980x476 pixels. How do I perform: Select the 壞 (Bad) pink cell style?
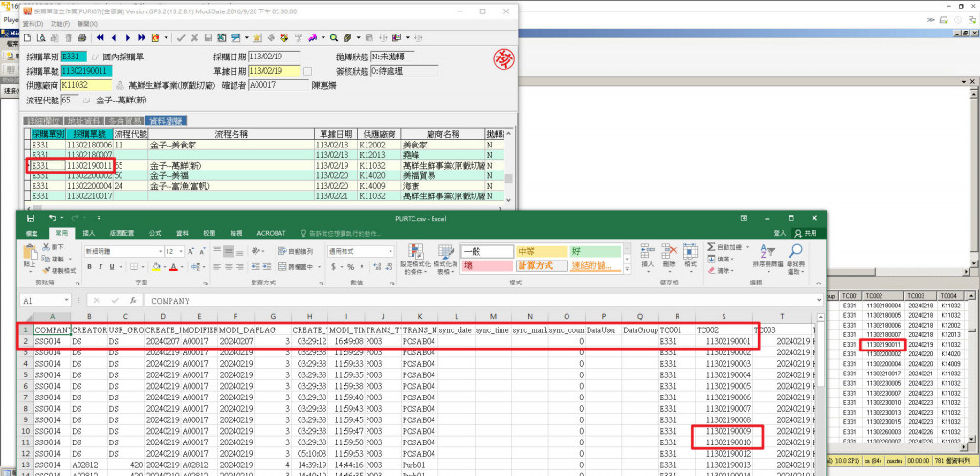(x=486, y=266)
